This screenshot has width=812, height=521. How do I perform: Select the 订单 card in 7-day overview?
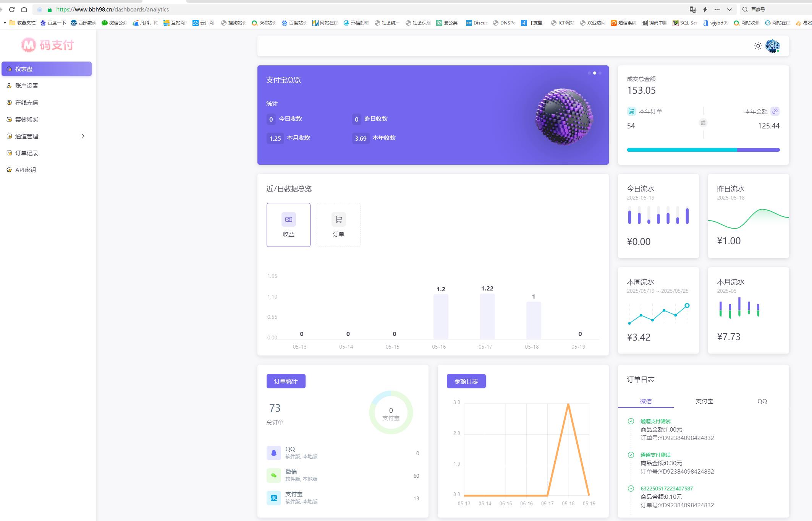(x=338, y=225)
